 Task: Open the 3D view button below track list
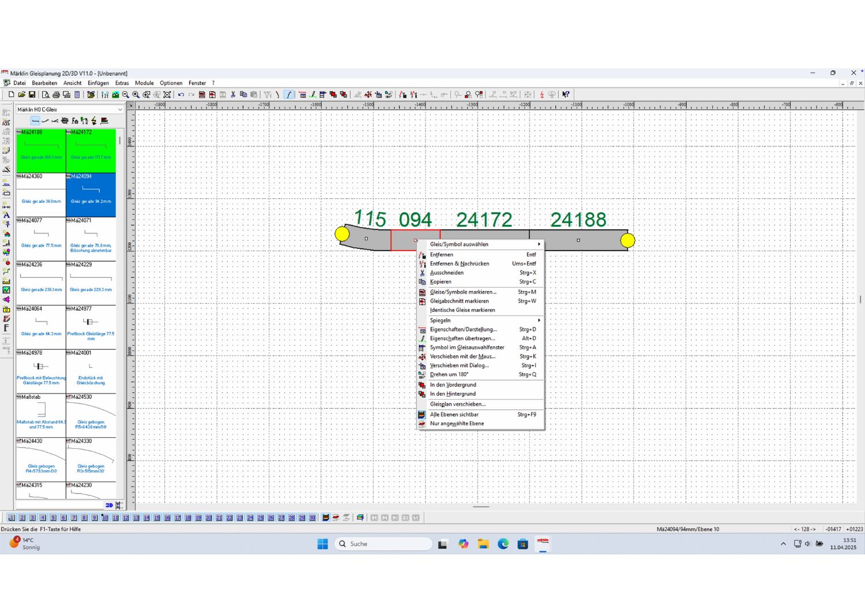click(x=109, y=505)
